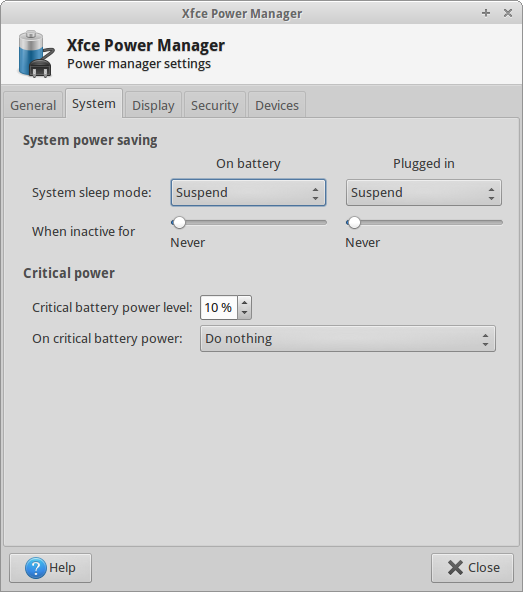Click "On critical battery power:" label

point(107,339)
